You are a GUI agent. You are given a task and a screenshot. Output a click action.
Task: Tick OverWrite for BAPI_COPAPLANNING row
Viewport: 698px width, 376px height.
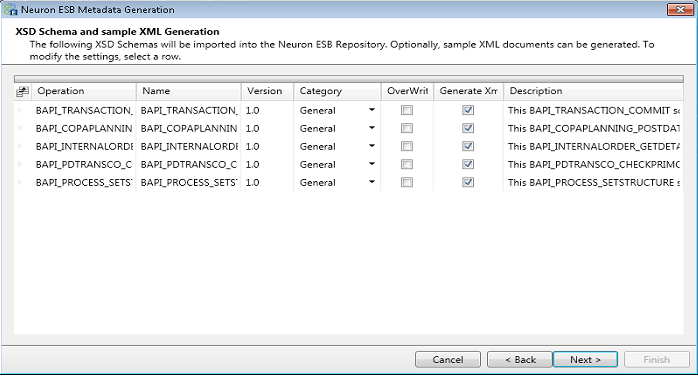tap(407, 128)
